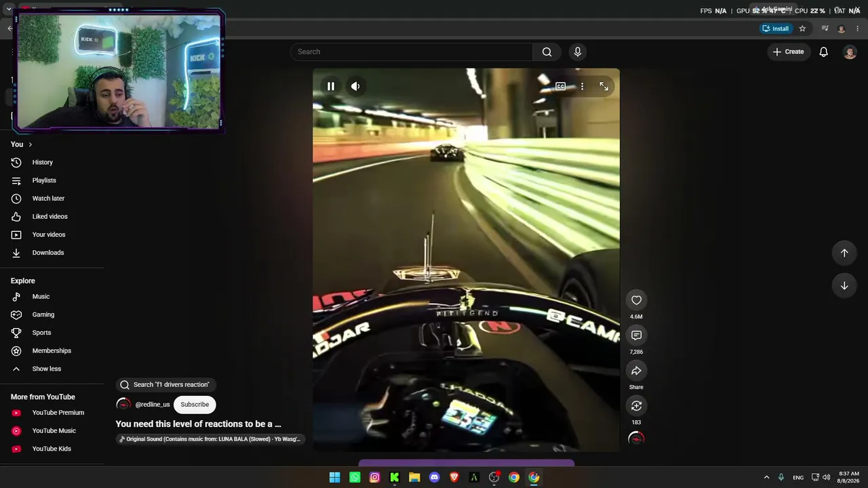Open the Create menu
Viewport: 868px width, 488px height.
789,52
